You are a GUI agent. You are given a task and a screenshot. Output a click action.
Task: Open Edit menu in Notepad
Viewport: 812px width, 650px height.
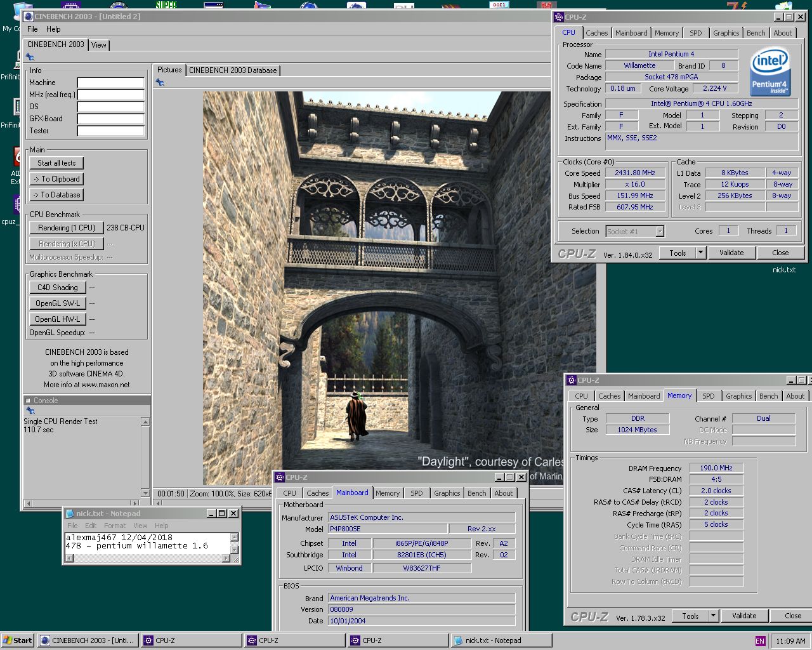(91, 526)
